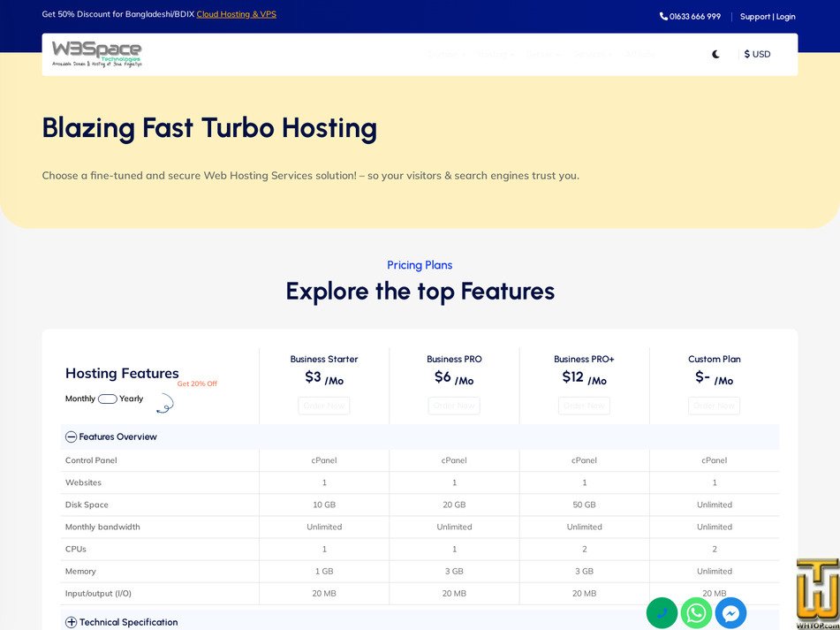Screen dimensions: 840x630
Task: Click the Business PRO+ plan title
Action: (x=584, y=359)
